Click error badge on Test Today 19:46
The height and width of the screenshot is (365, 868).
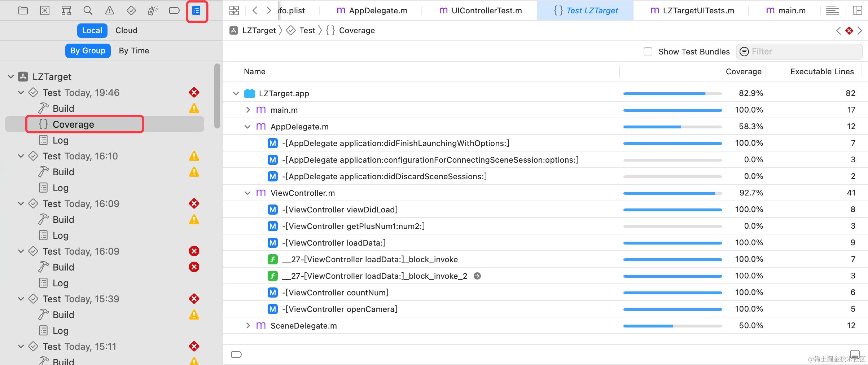(194, 93)
